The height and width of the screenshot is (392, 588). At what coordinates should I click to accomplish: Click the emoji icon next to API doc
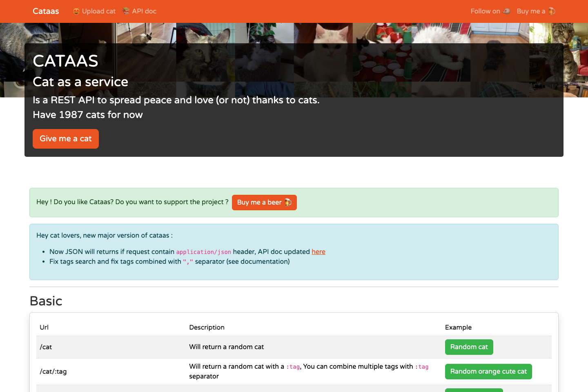coord(127,11)
